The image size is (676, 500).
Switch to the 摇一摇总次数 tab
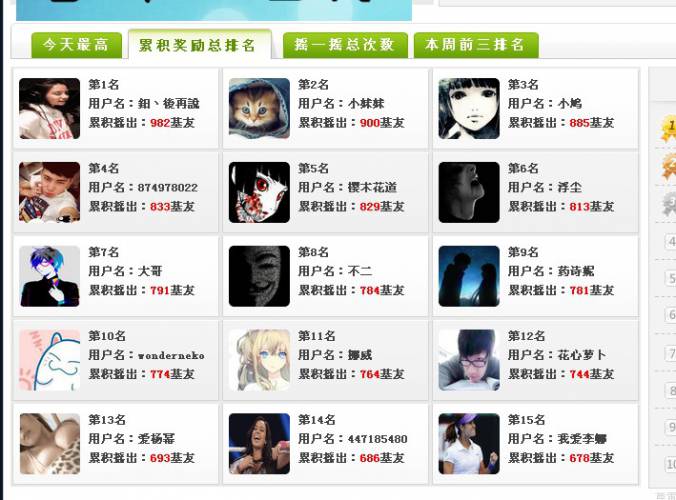(345, 45)
